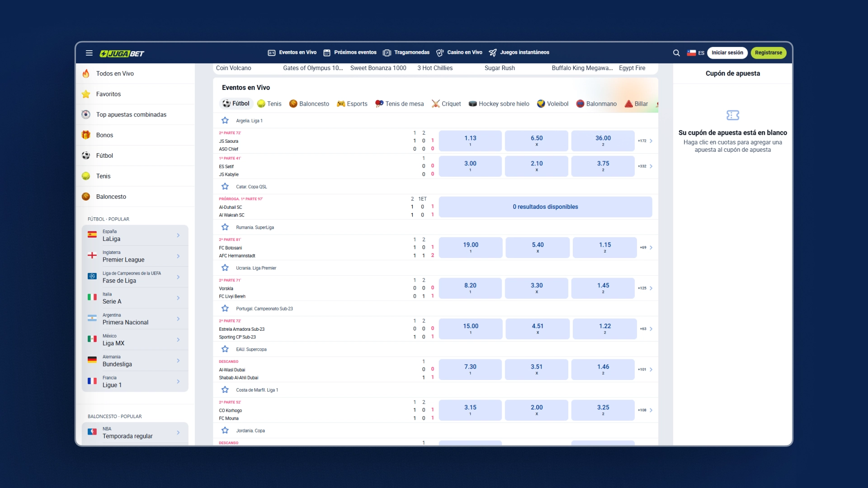868x488 pixels.
Task: Open the Sugar Rush game
Action: [500, 68]
